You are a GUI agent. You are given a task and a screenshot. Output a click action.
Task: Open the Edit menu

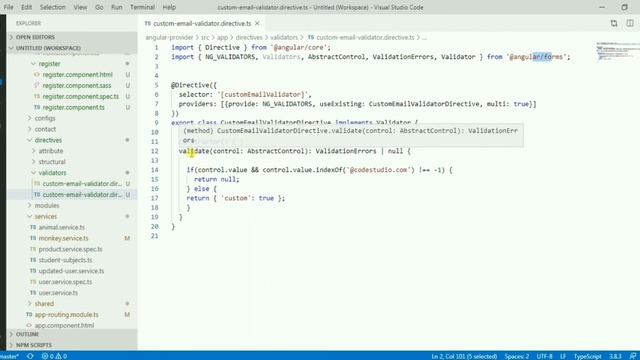click(27, 7)
